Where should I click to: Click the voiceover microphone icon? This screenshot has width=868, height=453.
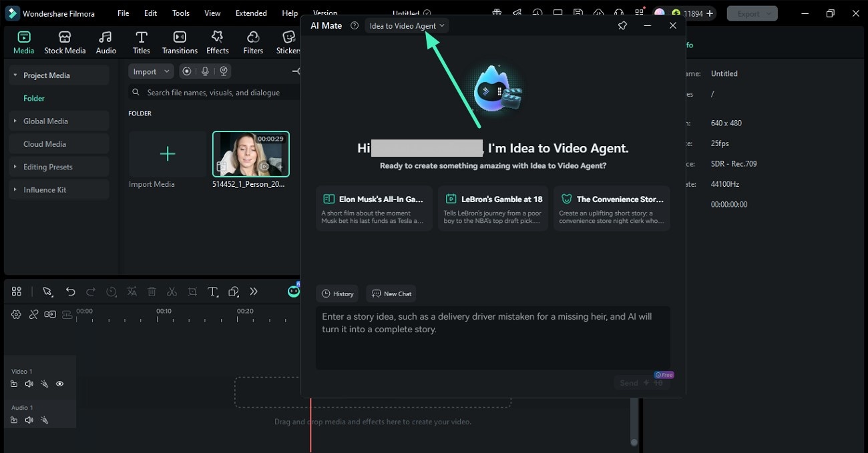click(206, 71)
